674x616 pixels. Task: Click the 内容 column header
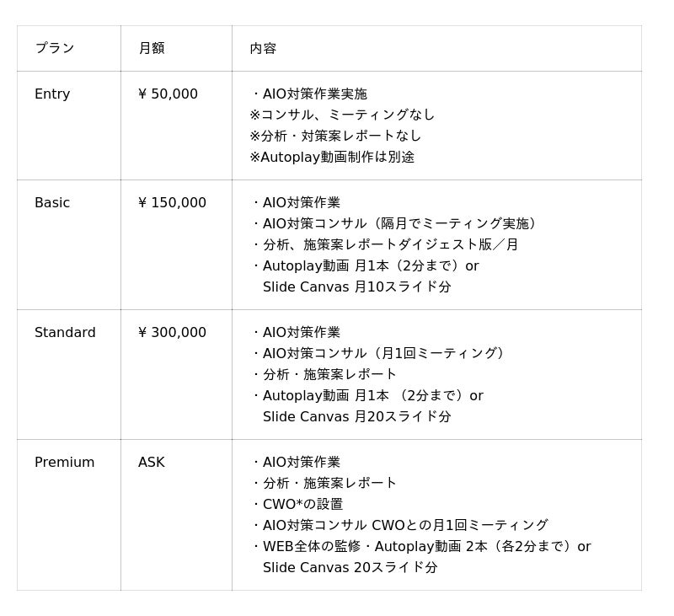(x=263, y=48)
